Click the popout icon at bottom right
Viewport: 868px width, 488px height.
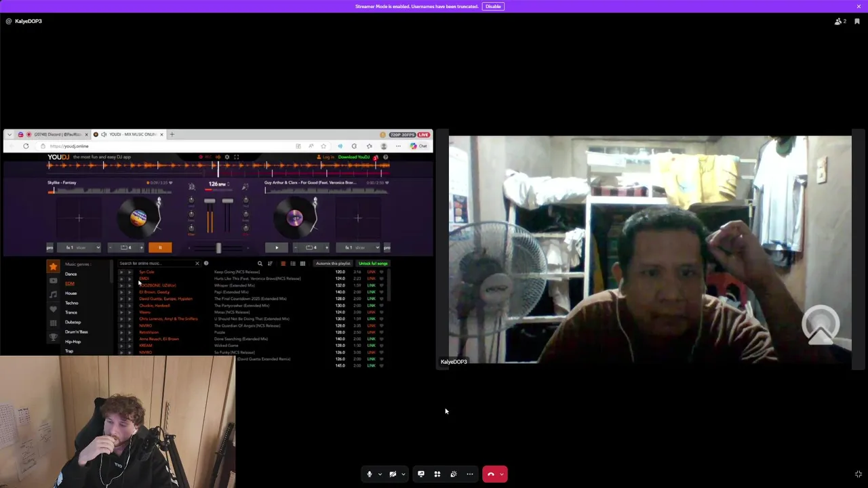tap(859, 474)
